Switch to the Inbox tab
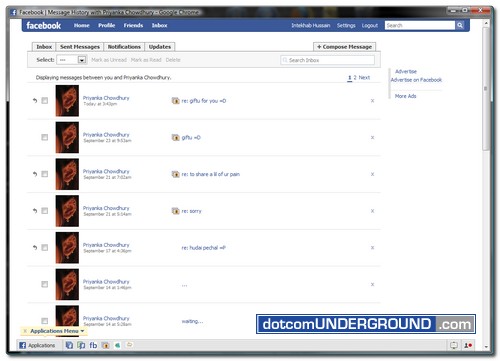The height and width of the screenshot is (361, 500). [x=44, y=47]
